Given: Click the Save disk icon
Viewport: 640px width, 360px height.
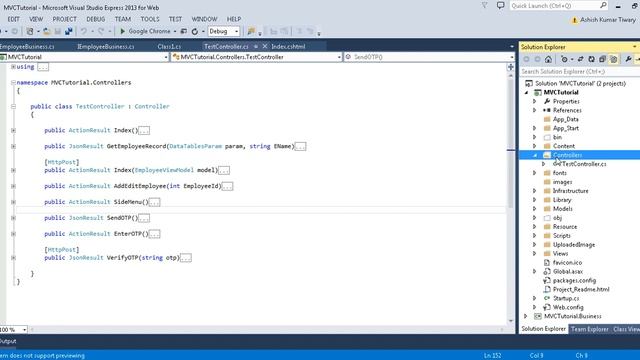Looking at the screenshot, I should (x=58, y=31).
